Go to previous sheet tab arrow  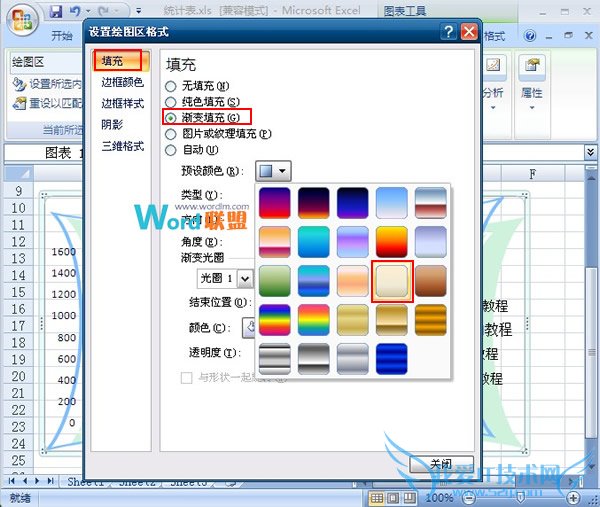[x=25, y=481]
